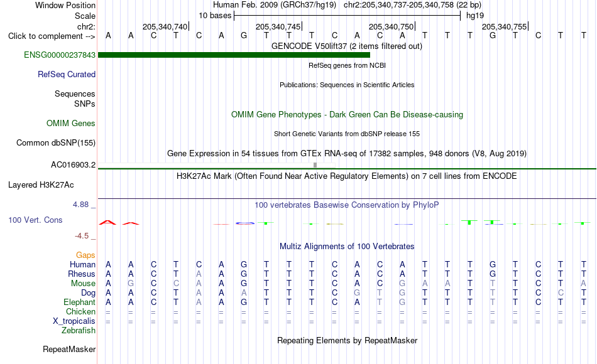Viewport: 597px width, 364px height.
Task: Click the Chicken alignment row label
Action: click(x=80, y=311)
